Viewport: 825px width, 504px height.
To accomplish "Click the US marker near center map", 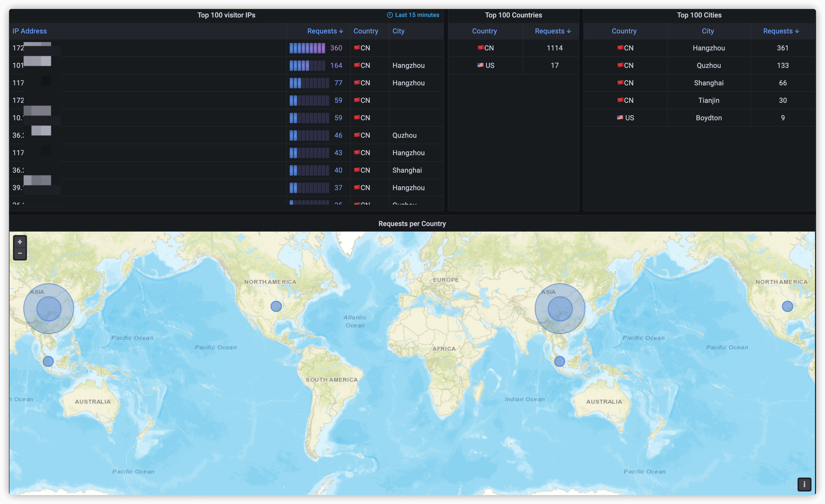I will click(x=276, y=306).
